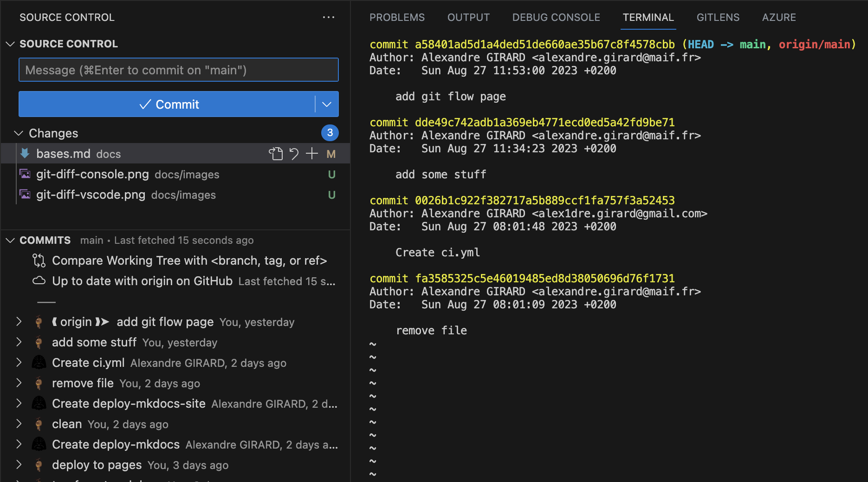Click Compare Working Tree with branch, tag, or ref
This screenshot has width=868, height=482.
[x=189, y=261]
